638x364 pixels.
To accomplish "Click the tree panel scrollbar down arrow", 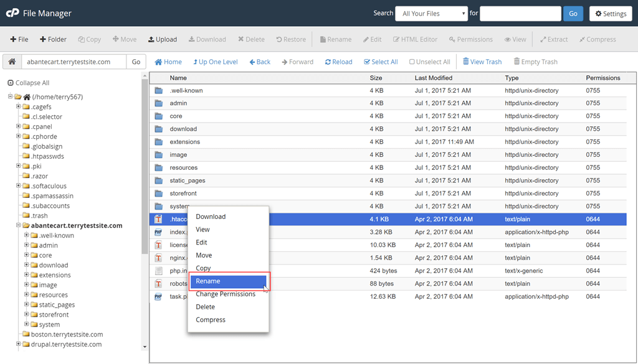I will [145, 347].
